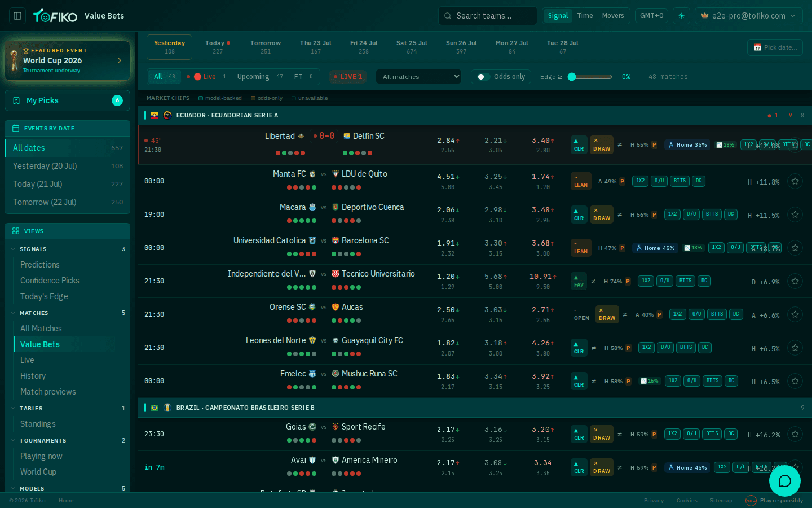Viewport: 812px width, 508px height.
Task: Select the Thu 23 Jul tab
Action: point(316,47)
